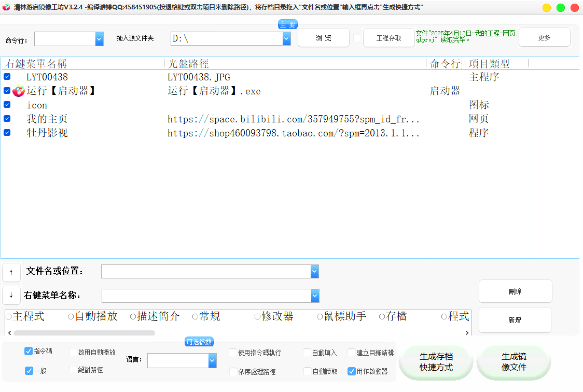Screen dimensions: 583x392
Task: Select the bilibili URL cell in 我的主页 row
Action: 294,119
